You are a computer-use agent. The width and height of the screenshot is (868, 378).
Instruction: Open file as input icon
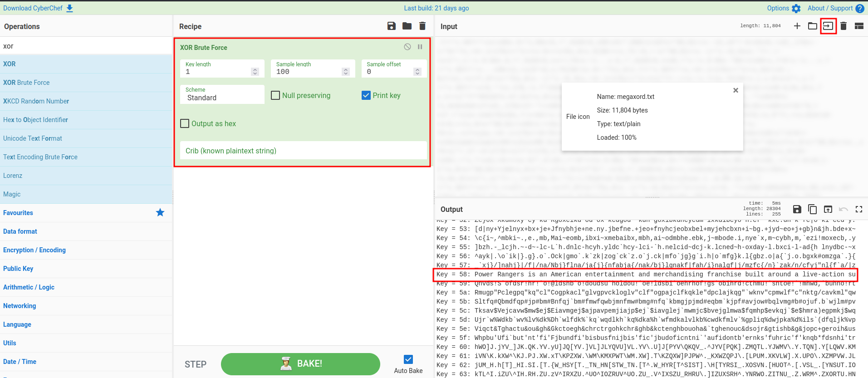pos(828,26)
